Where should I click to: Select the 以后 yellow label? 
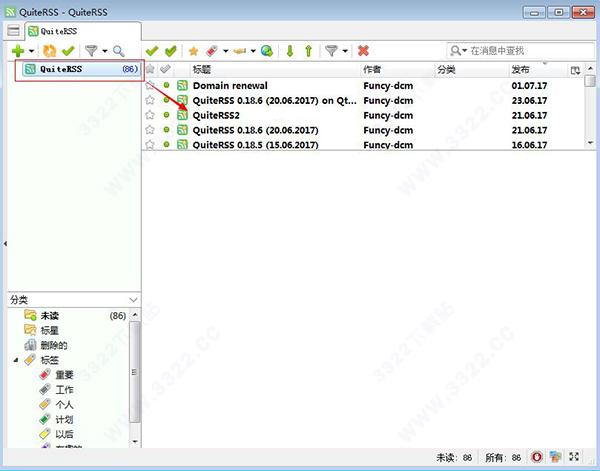64,434
